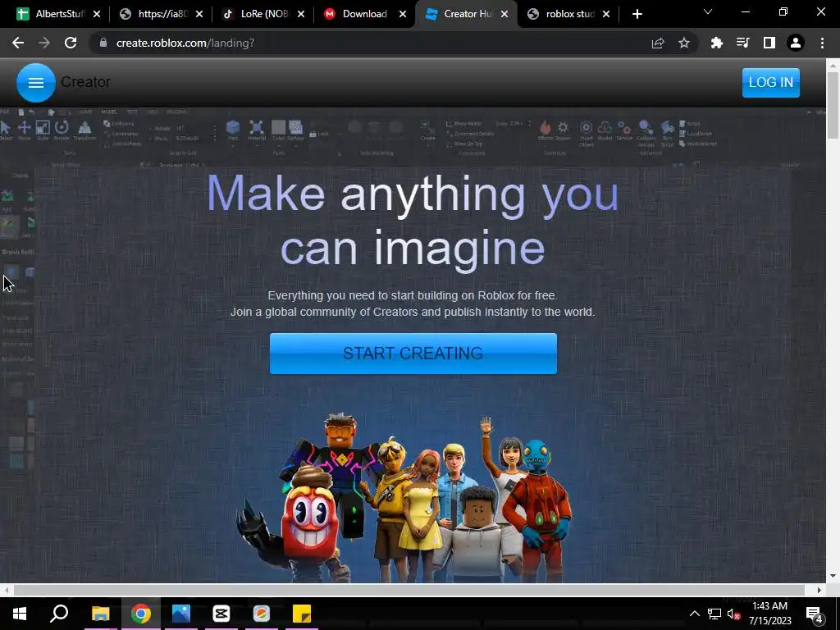Click the LOG IN button
This screenshot has height=630, width=840.
[770, 83]
